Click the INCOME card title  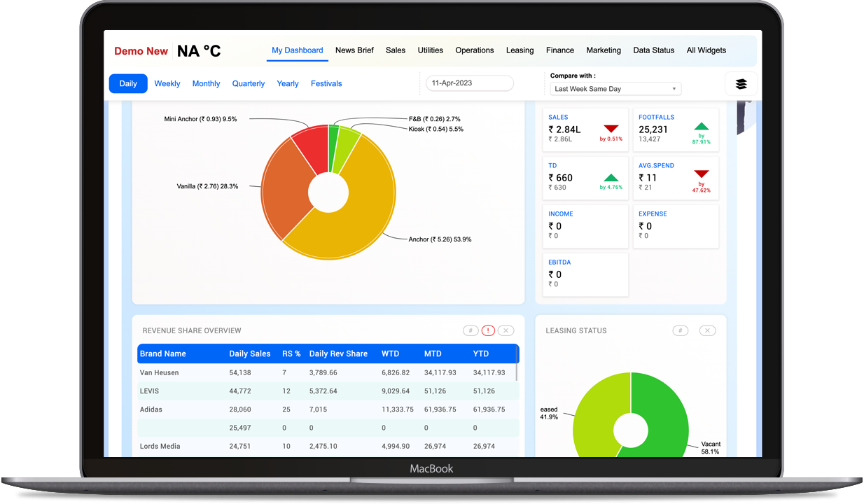point(561,213)
